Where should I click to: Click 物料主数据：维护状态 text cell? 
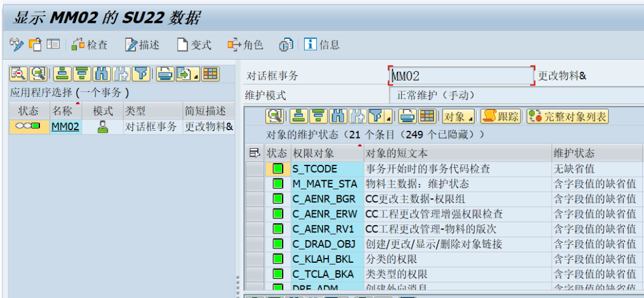(x=458, y=183)
